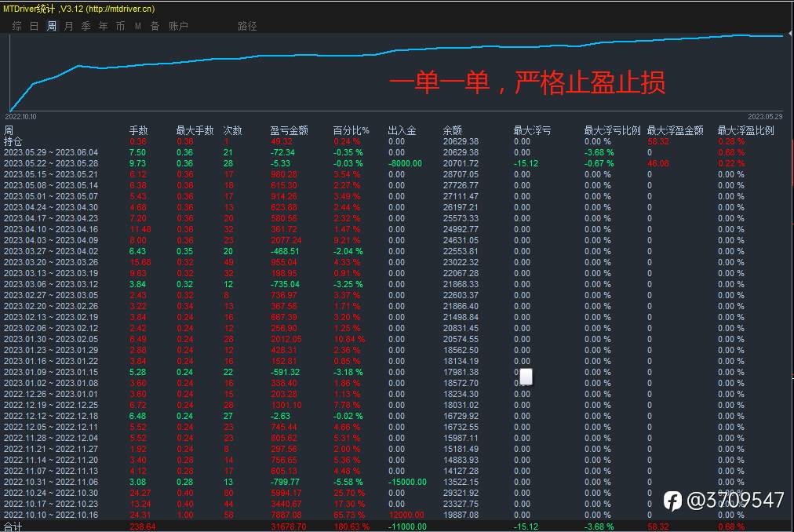Switch to the 综 summary tab
The height and width of the screenshot is (532, 794).
coord(16,26)
